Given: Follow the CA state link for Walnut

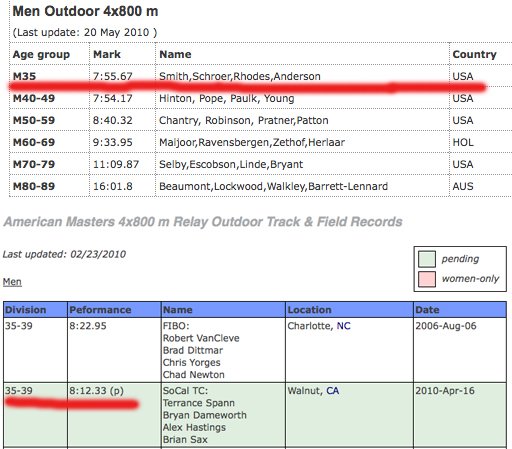Looking at the screenshot, I should (332, 390).
